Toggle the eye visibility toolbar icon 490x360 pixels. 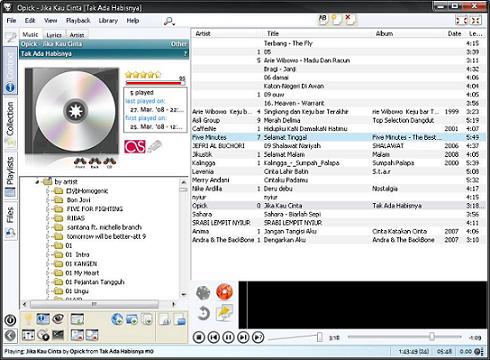click(58, 319)
